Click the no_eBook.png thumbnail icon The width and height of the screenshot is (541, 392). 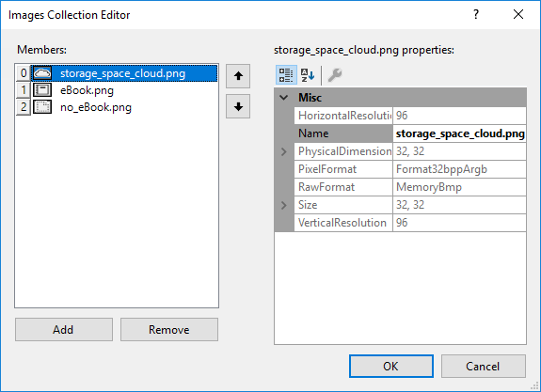tap(42, 107)
